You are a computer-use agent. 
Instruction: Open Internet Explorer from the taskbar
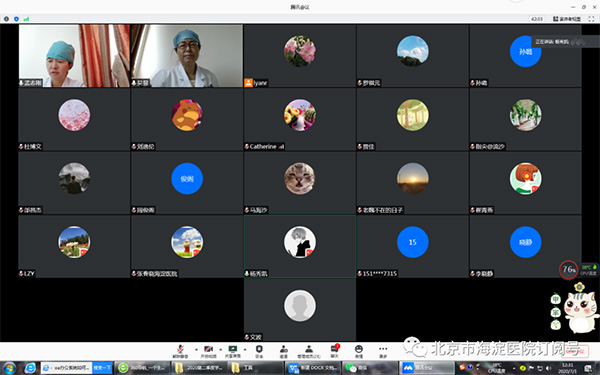pyautogui.click(x=30, y=368)
